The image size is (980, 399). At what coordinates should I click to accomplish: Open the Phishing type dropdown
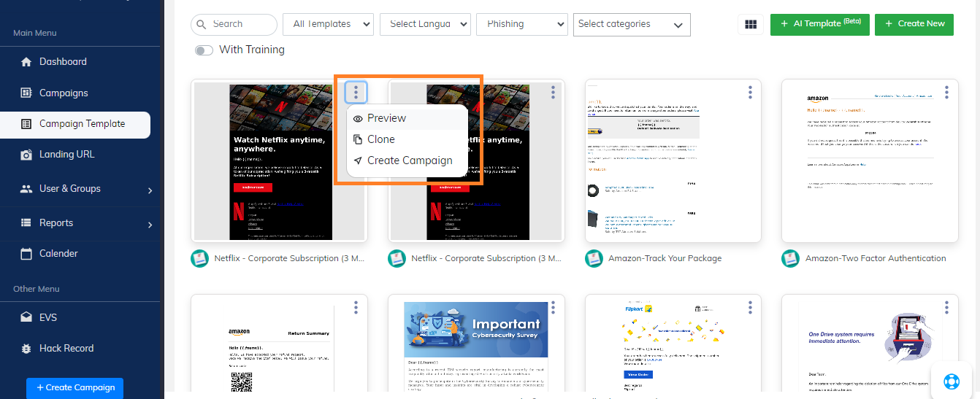pos(522,24)
